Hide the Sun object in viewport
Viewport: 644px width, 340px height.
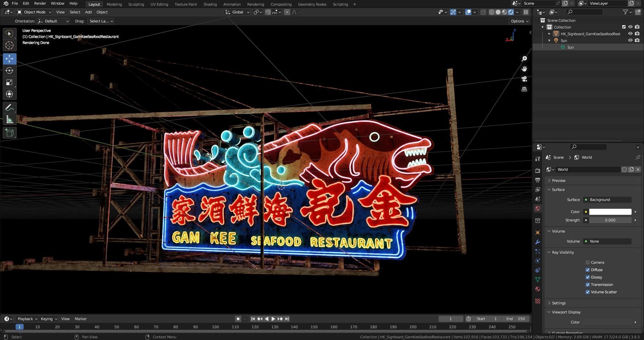click(630, 40)
